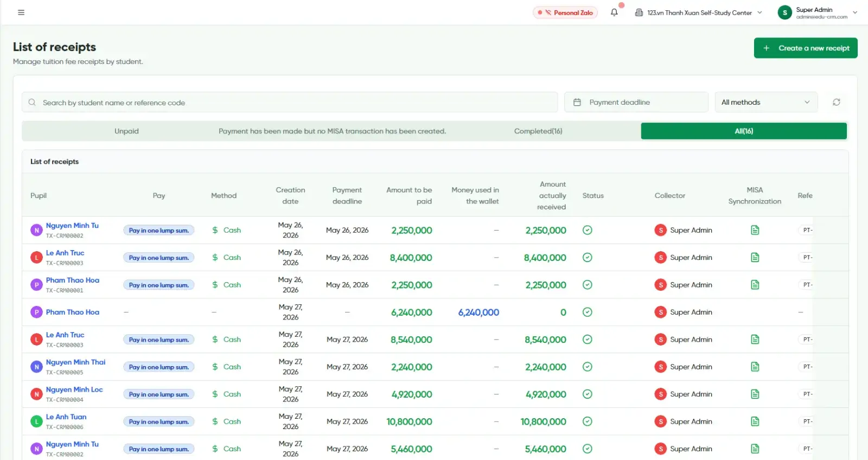Click status check icon for 4,920,000 row
868x460 pixels.
(x=587, y=394)
